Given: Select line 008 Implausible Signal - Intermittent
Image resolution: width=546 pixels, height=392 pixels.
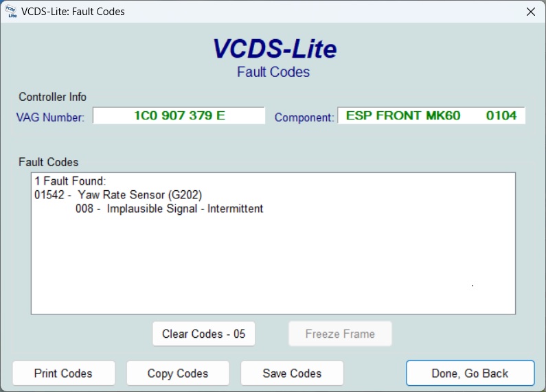Looking at the screenshot, I should point(169,209).
